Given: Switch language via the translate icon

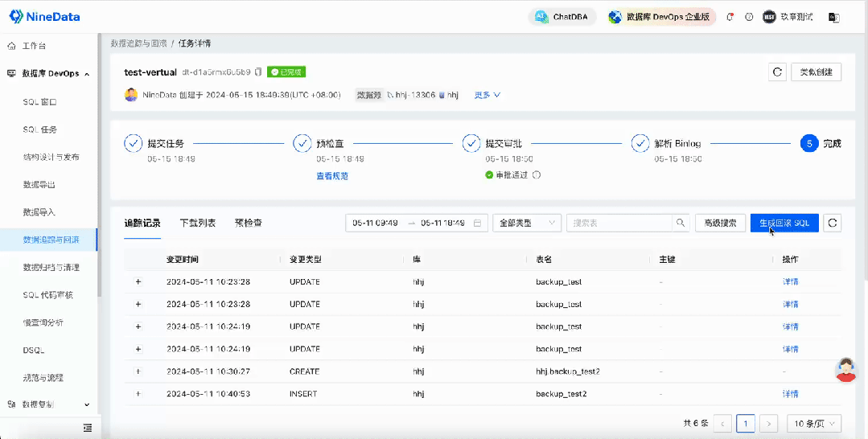Looking at the screenshot, I should coord(833,17).
